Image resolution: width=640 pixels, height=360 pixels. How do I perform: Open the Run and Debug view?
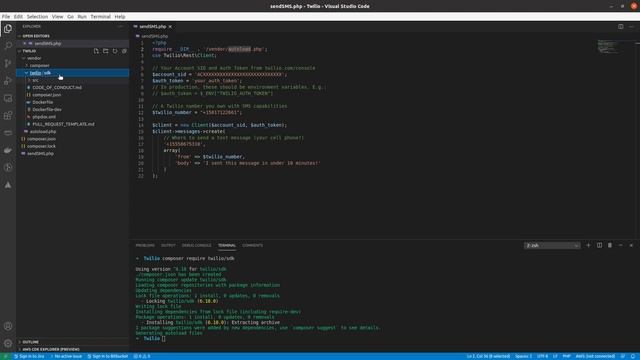pos(8,81)
